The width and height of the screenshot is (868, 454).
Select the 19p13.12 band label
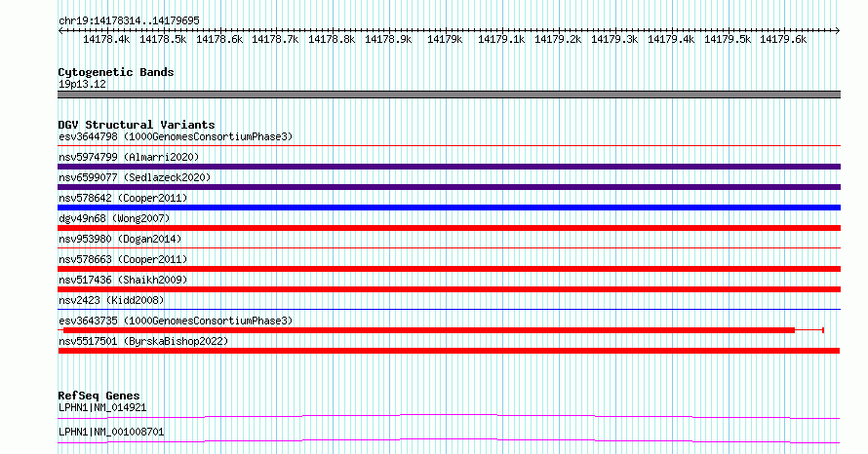tap(83, 84)
